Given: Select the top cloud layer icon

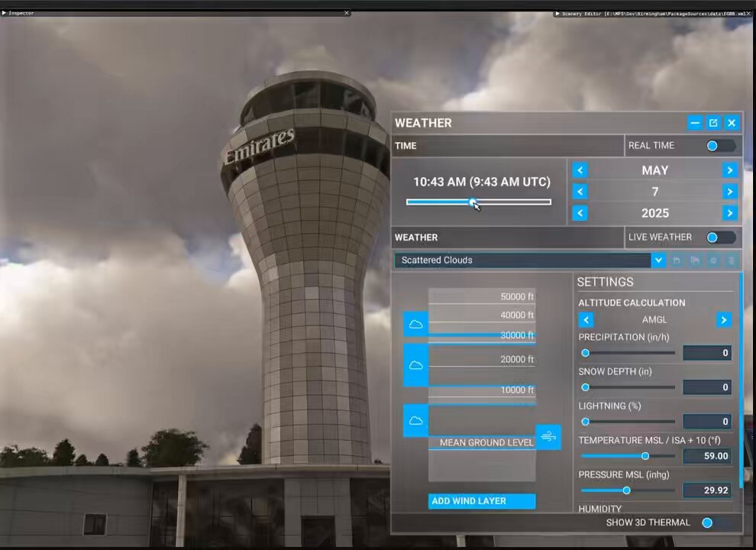Looking at the screenshot, I should pyautogui.click(x=415, y=324).
